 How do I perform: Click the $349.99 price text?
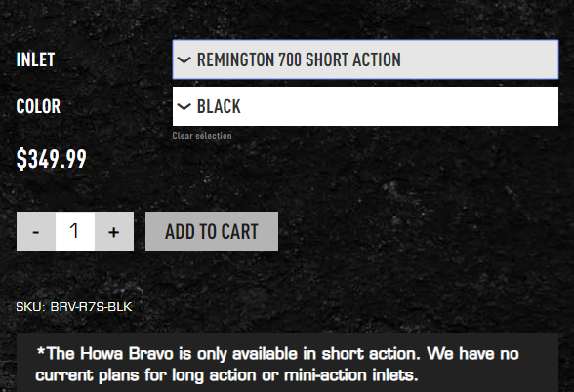pyautogui.click(x=51, y=159)
